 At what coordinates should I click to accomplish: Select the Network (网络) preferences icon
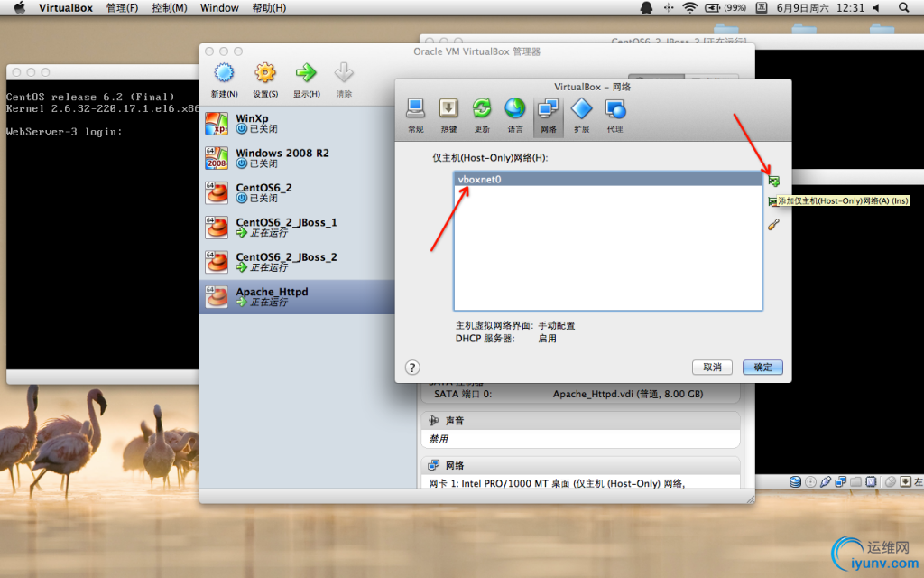tap(549, 109)
